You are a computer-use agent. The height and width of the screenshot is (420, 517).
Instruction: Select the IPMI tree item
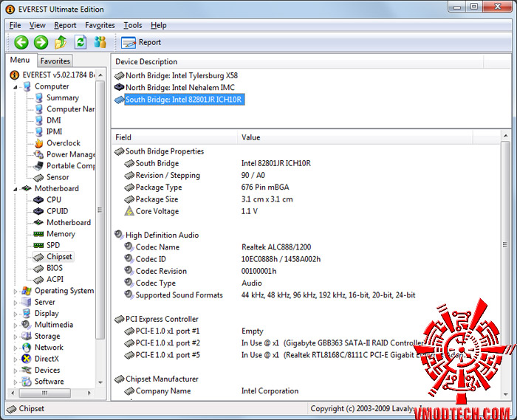(55, 132)
